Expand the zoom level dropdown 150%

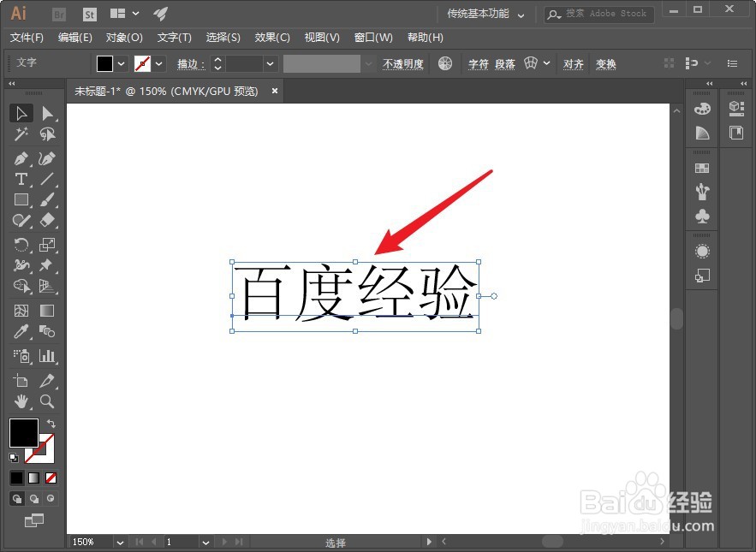tap(120, 543)
